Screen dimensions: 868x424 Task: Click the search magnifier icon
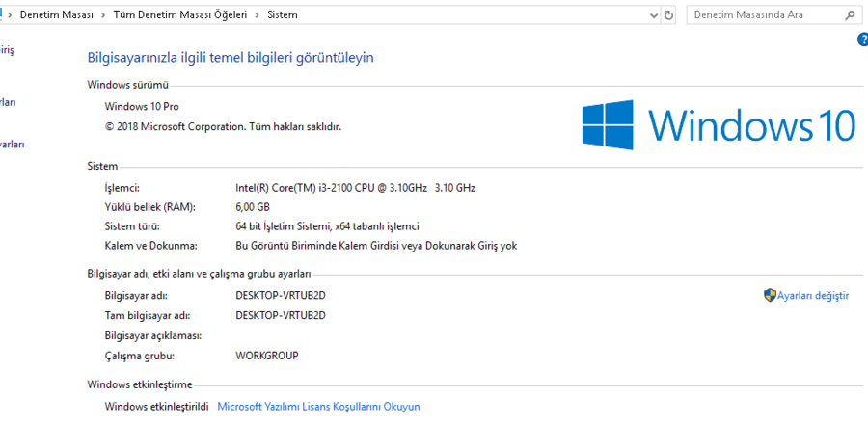pos(850,14)
